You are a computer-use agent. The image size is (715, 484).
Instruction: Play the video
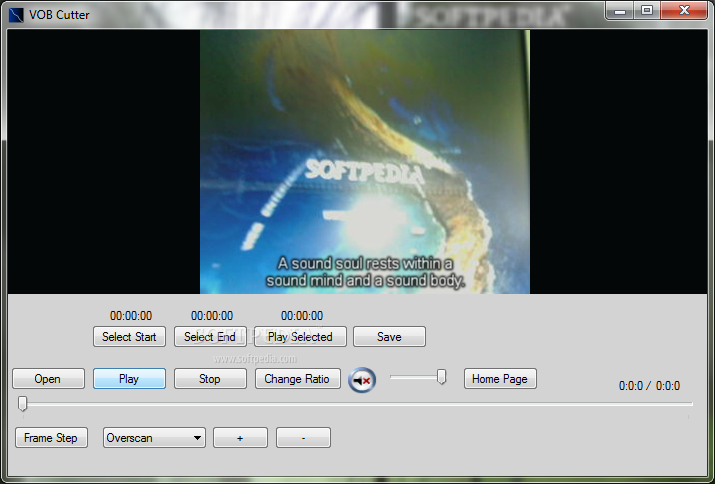point(130,379)
